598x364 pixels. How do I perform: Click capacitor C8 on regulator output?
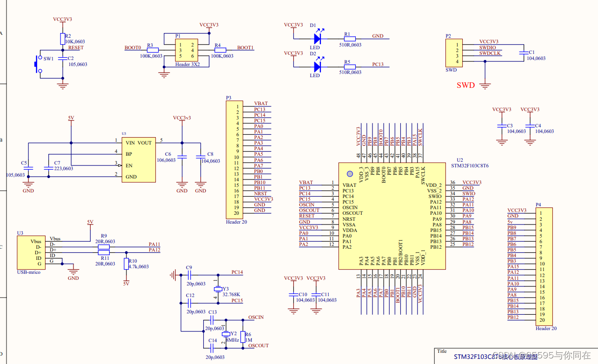pos(200,157)
